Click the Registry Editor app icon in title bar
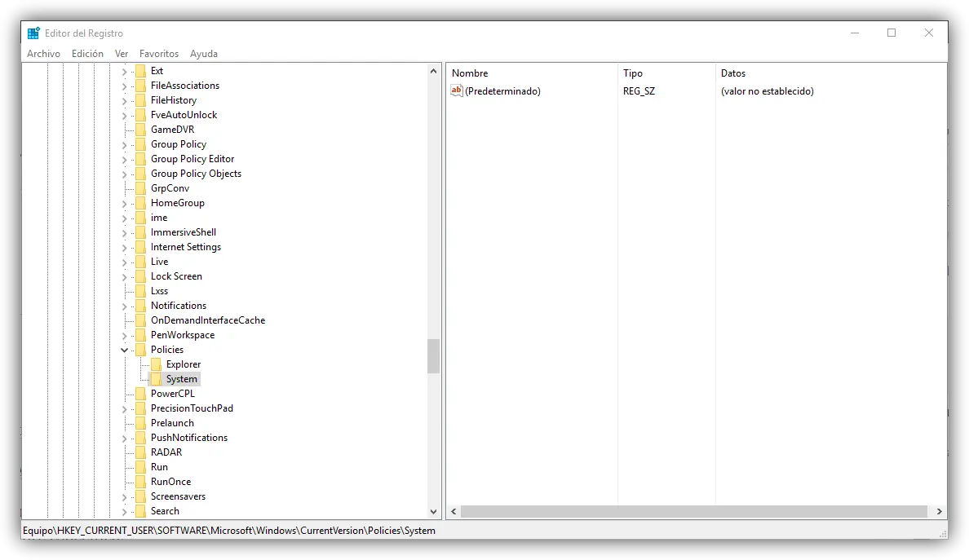This screenshot has height=560, width=969. click(33, 33)
